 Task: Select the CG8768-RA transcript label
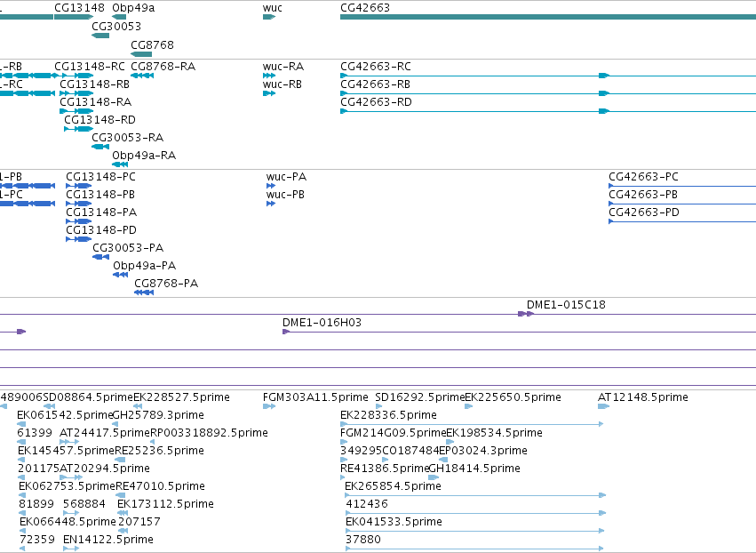pos(163,67)
